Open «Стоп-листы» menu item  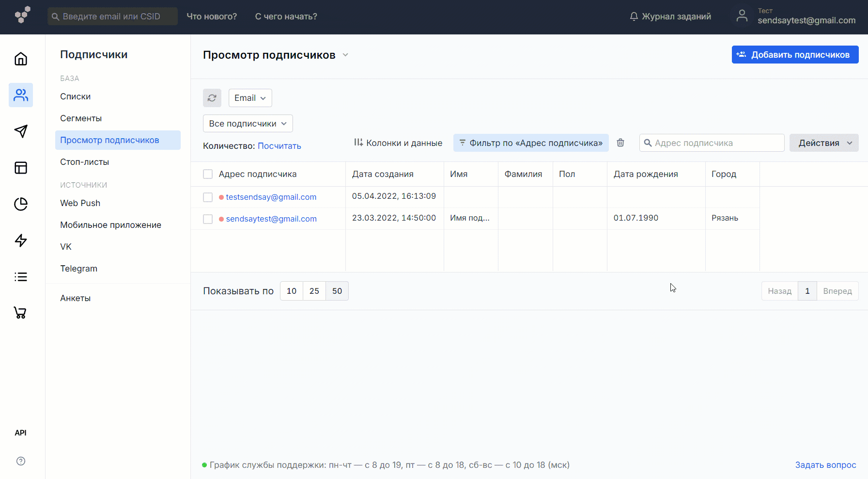point(84,162)
